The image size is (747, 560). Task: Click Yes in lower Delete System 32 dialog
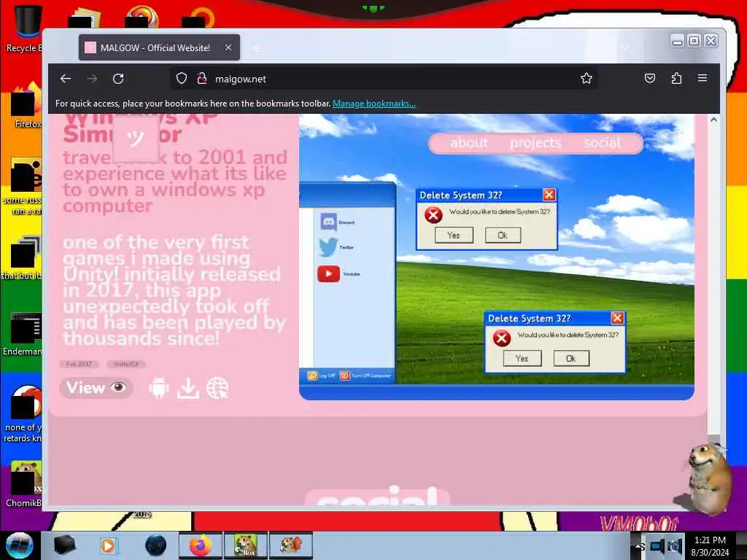pyautogui.click(x=522, y=358)
